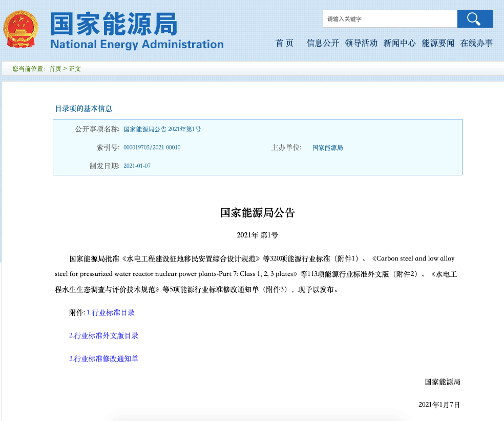This screenshot has width=504, height=421.
Task: Open attachment 1.行业标准目录
Action: [111, 312]
